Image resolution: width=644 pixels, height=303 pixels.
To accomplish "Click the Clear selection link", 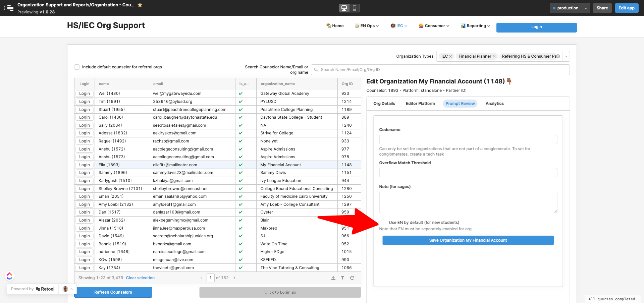I will [x=140, y=278].
